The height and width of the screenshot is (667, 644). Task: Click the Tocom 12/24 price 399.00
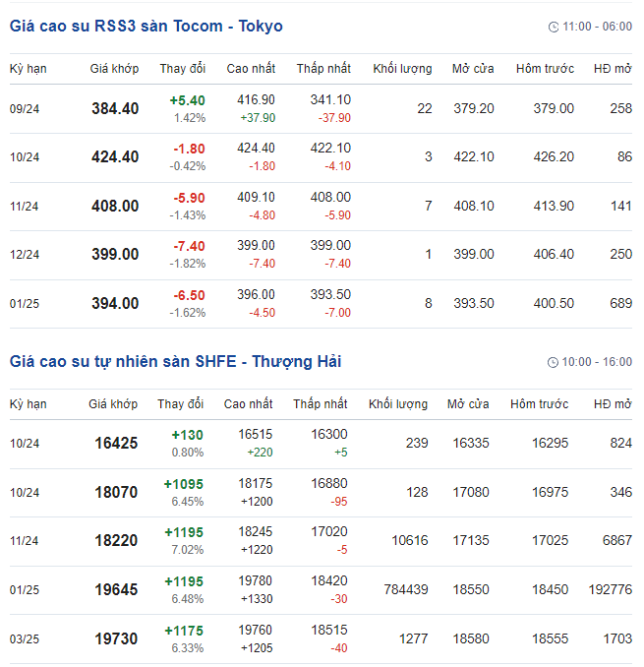[115, 254]
